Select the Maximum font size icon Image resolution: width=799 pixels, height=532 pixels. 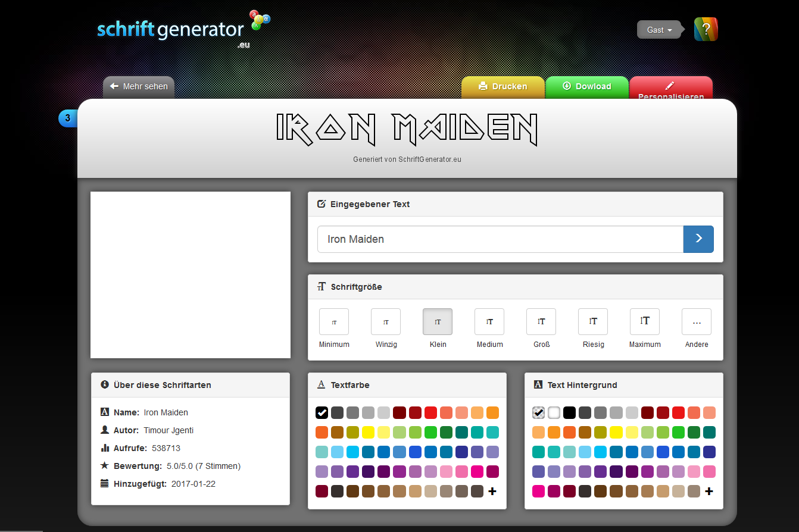(645, 322)
